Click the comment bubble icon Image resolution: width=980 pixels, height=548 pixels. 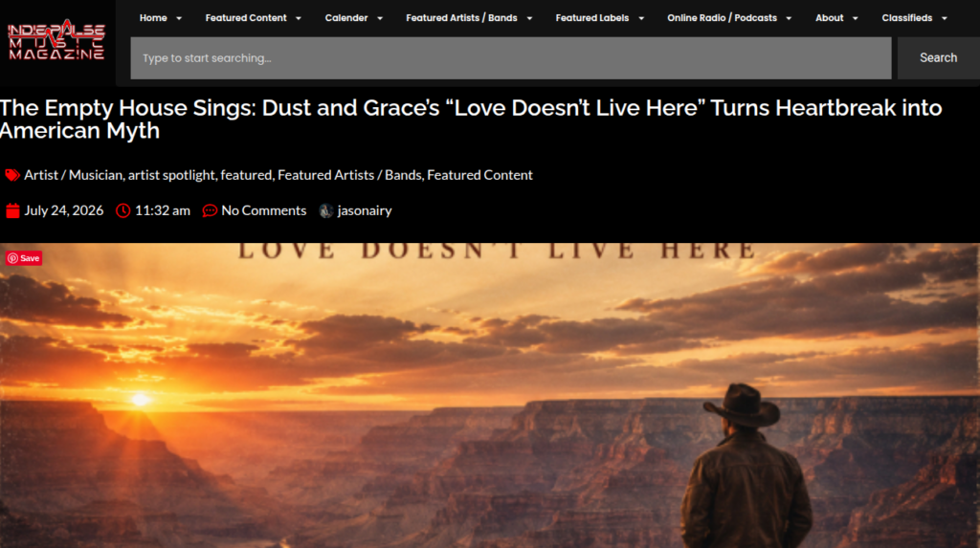pos(210,210)
